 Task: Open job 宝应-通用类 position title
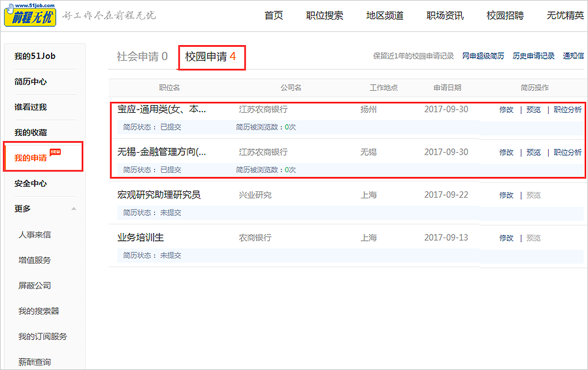[x=161, y=110]
